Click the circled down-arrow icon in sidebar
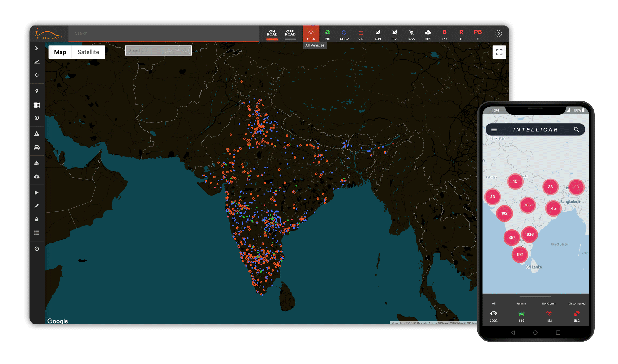This screenshot has height=364, width=618. (x=36, y=118)
